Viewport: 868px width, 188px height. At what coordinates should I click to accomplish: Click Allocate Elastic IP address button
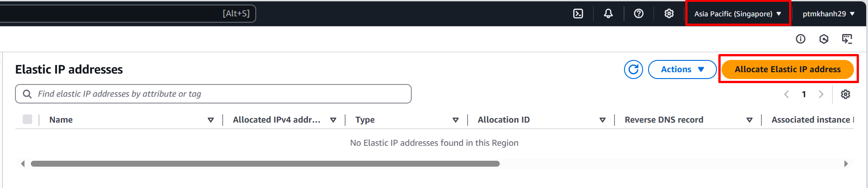pyautogui.click(x=788, y=69)
